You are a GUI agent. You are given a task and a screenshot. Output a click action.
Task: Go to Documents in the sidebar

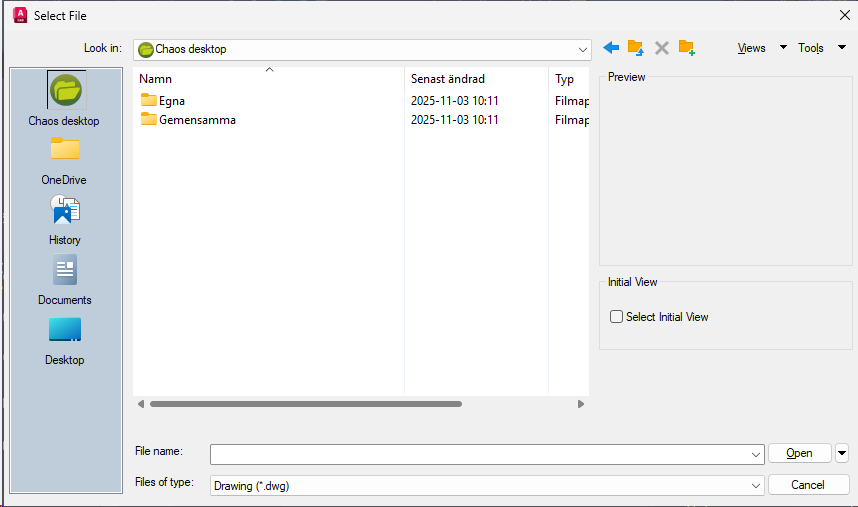click(64, 280)
